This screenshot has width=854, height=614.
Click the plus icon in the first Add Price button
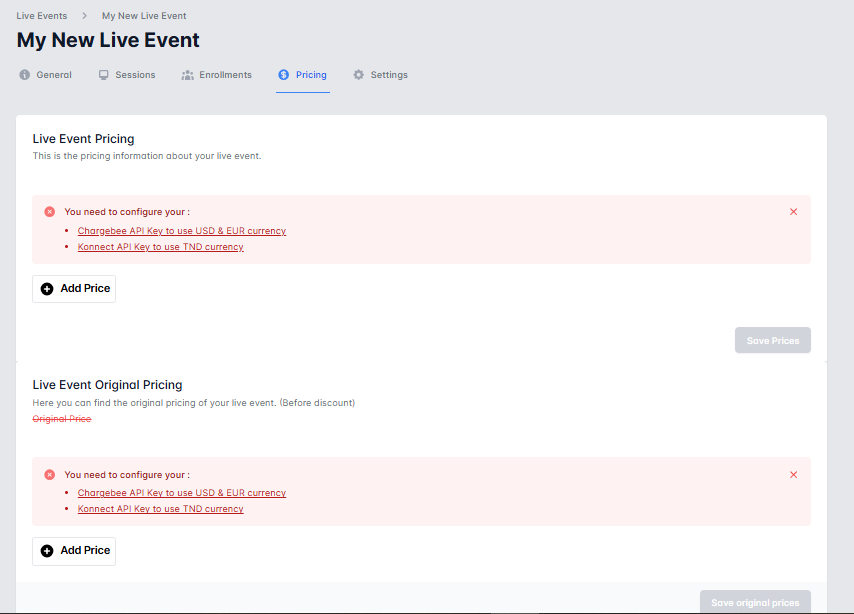click(47, 289)
